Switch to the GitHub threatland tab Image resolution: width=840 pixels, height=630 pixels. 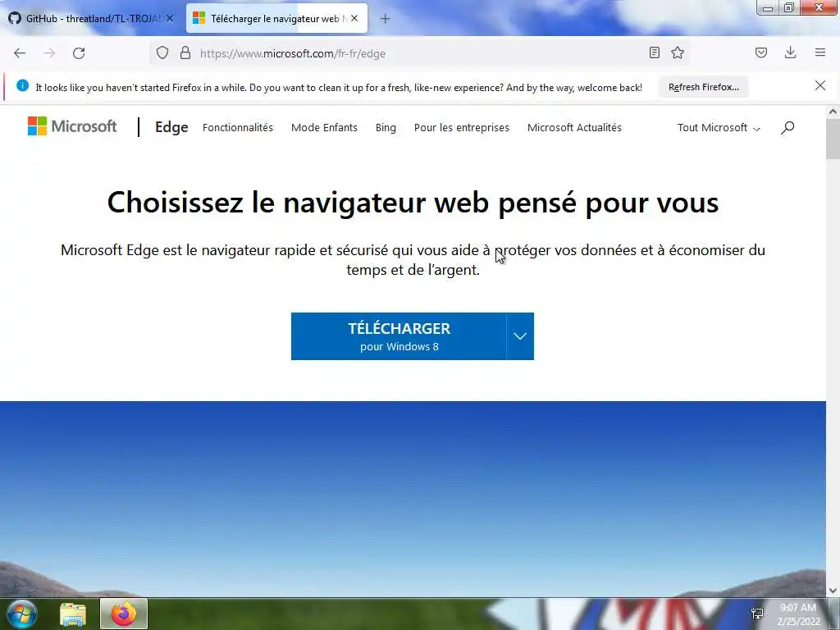pos(90,18)
